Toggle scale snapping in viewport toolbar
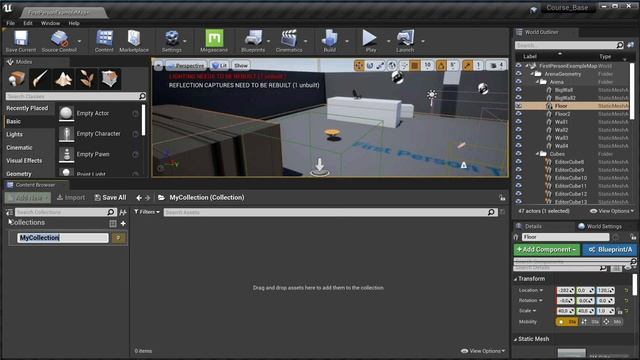The image size is (640, 360). (x=467, y=65)
